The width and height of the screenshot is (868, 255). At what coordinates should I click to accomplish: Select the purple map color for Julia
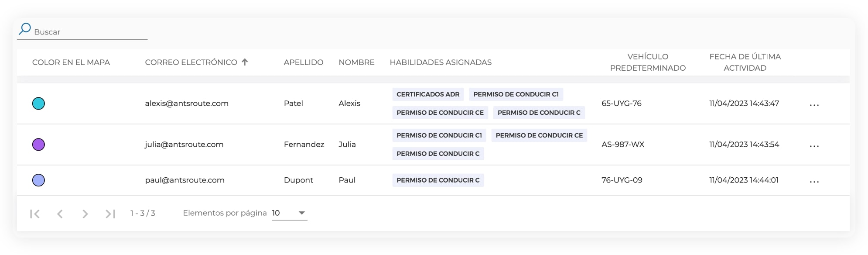pos(38,145)
